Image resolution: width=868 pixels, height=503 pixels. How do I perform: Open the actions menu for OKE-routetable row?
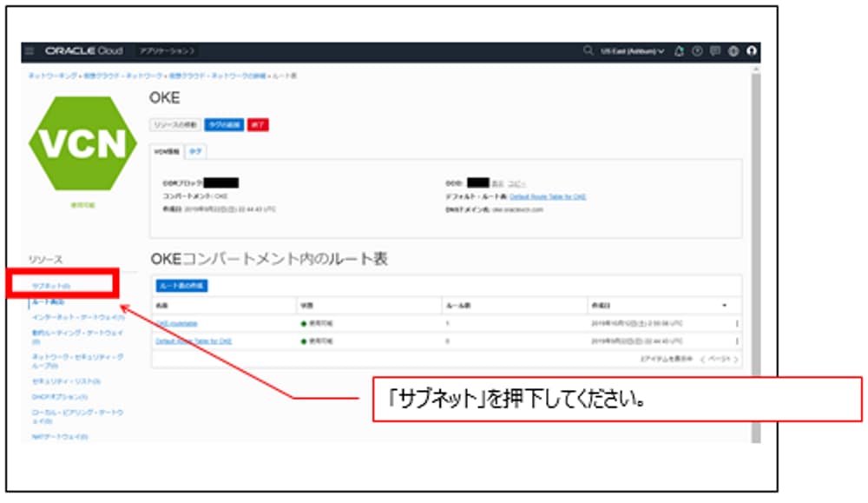[737, 322]
